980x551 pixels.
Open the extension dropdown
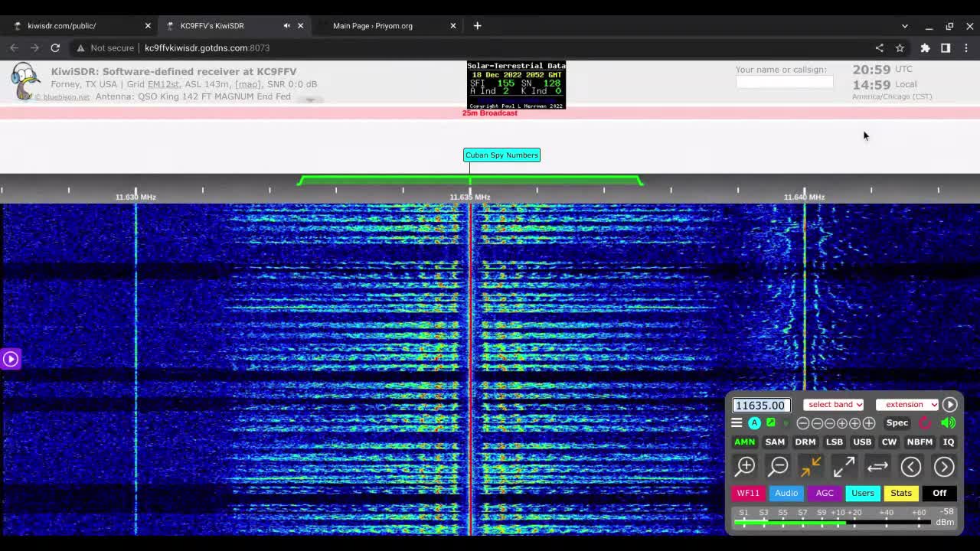[907, 404]
